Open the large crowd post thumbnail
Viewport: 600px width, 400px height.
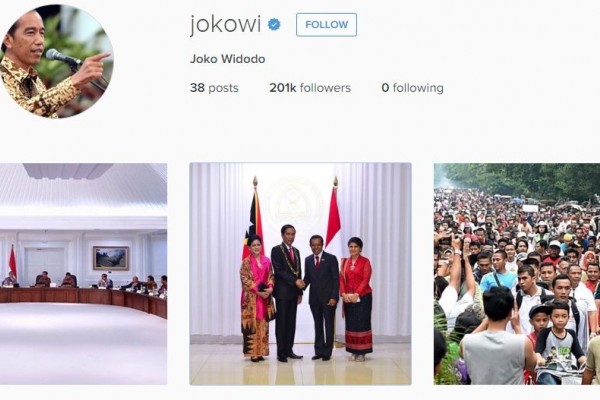coord(517,274)
